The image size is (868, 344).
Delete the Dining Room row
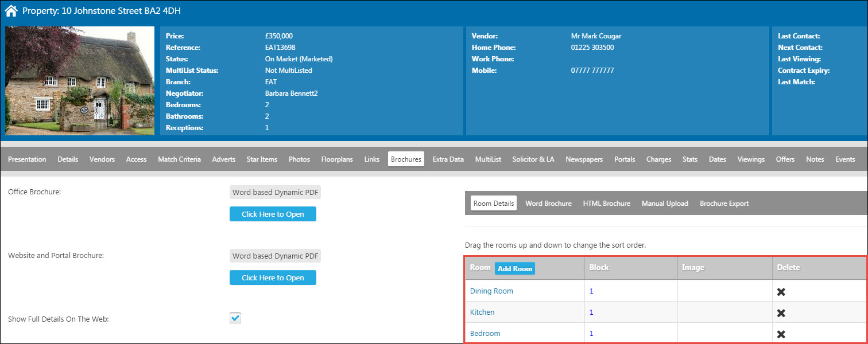pyautogui.click(x=781, y=292)
